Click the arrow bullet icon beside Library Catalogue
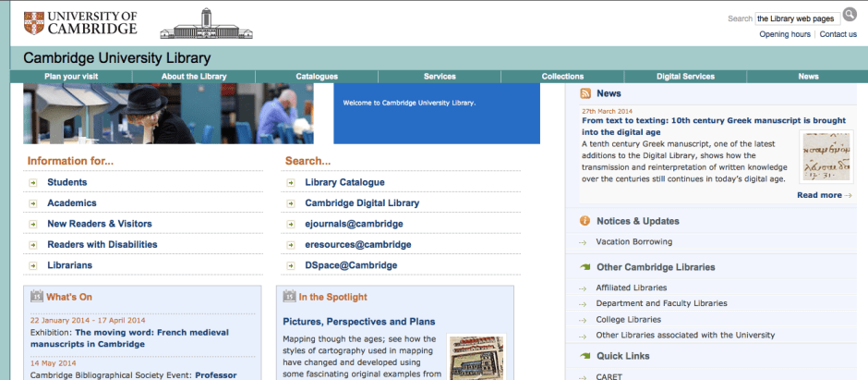 [x=291, y=183]
